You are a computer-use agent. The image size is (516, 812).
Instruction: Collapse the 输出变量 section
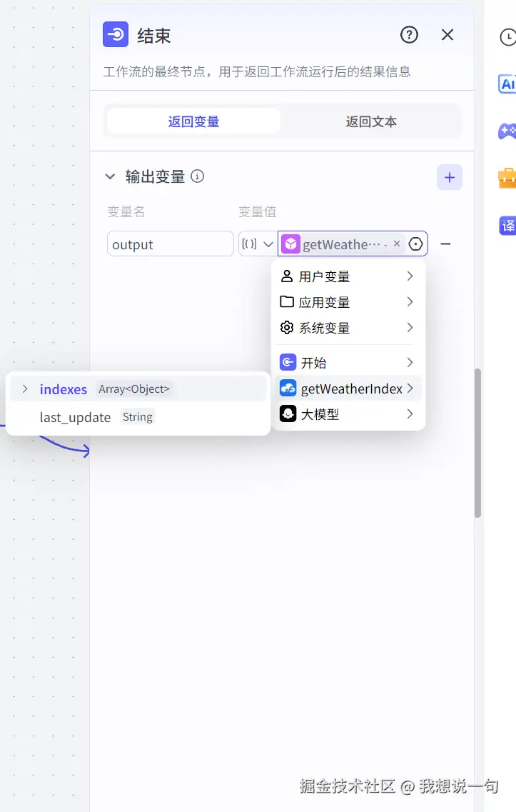tap(110, 176)
